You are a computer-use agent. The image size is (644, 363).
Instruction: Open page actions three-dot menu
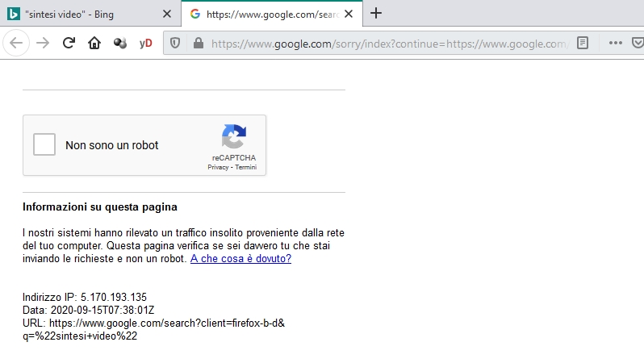click(x=615, y=43)
